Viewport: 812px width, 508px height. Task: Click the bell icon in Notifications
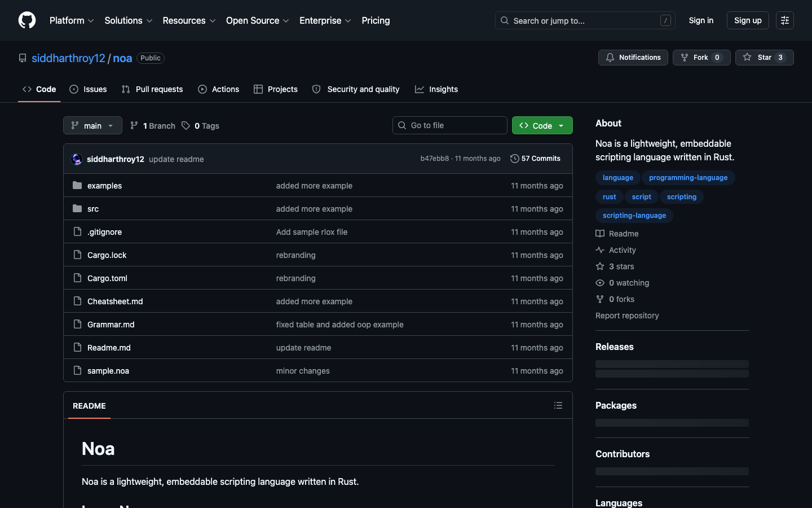610,58
